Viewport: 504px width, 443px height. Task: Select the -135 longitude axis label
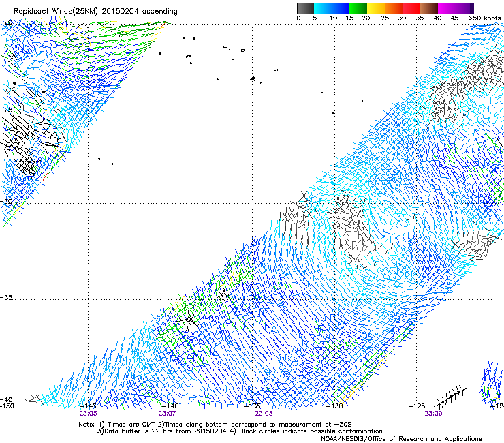click(x=252, y=406)
